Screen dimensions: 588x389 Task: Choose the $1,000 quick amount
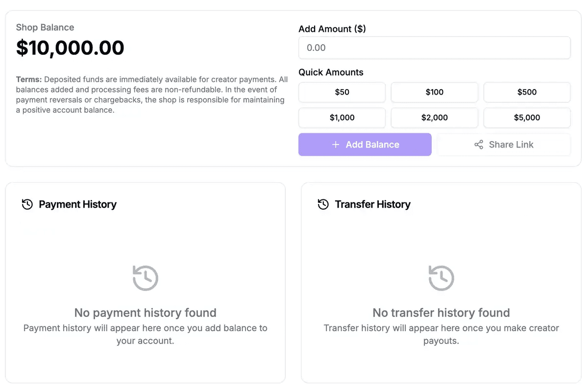click(x=342, y=118)
